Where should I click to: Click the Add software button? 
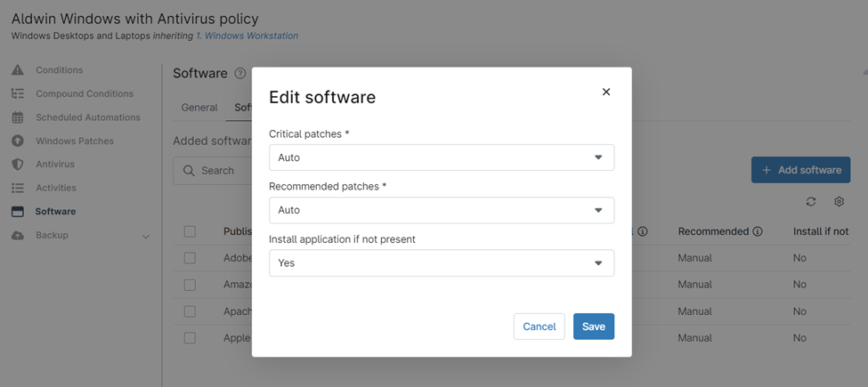[x=800, y=170]
